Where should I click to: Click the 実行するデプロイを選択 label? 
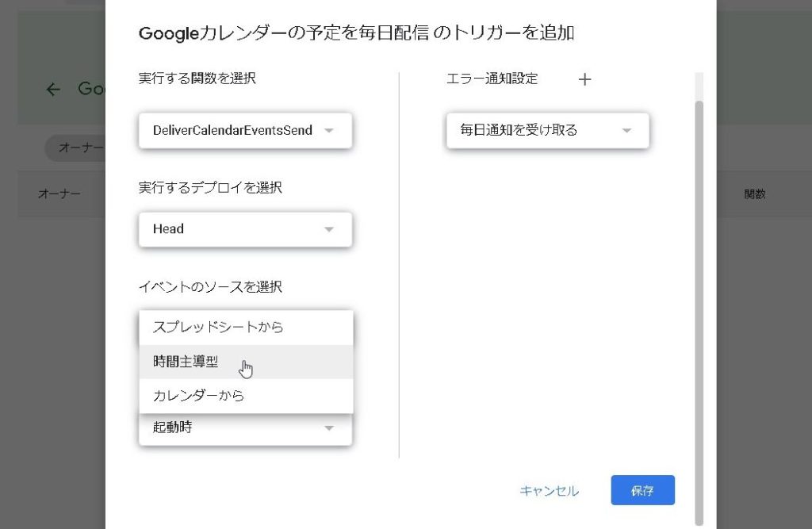[210, 188]
